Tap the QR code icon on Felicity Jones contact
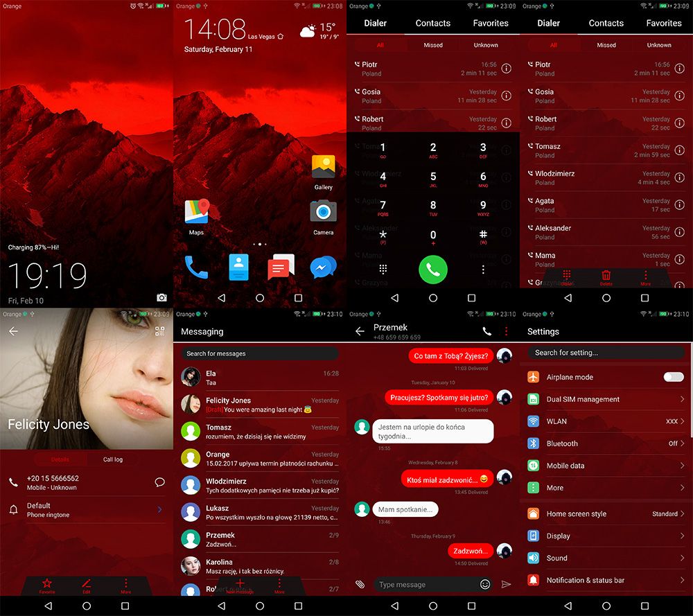Viewport: 693px width, 616px height. pos(159,331)
